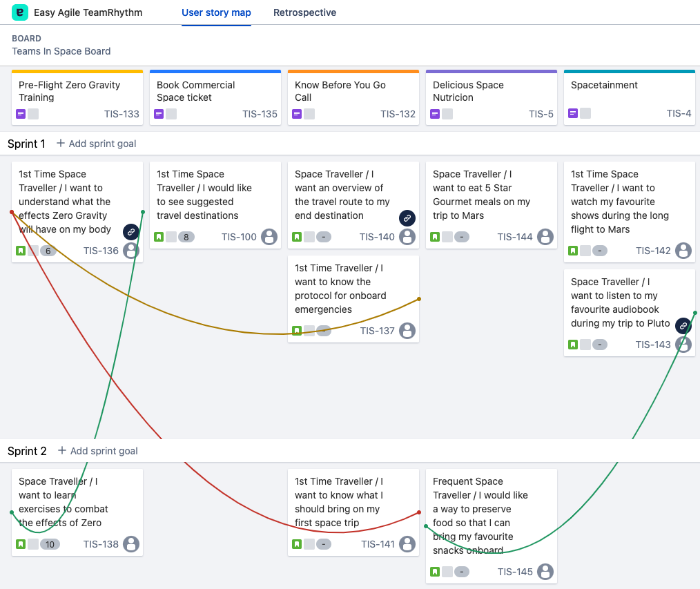Open issue key TIS-137 link

(377, 331)
